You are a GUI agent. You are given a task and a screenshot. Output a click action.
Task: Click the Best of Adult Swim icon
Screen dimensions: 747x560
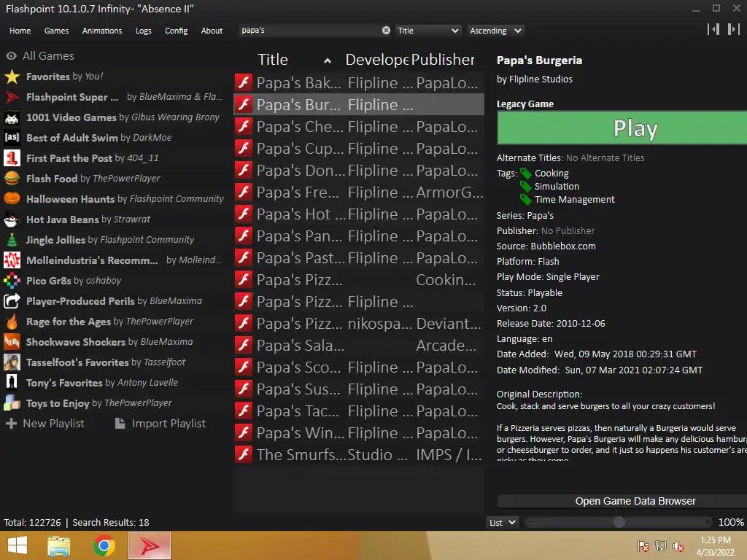click(x=12, y=138)
